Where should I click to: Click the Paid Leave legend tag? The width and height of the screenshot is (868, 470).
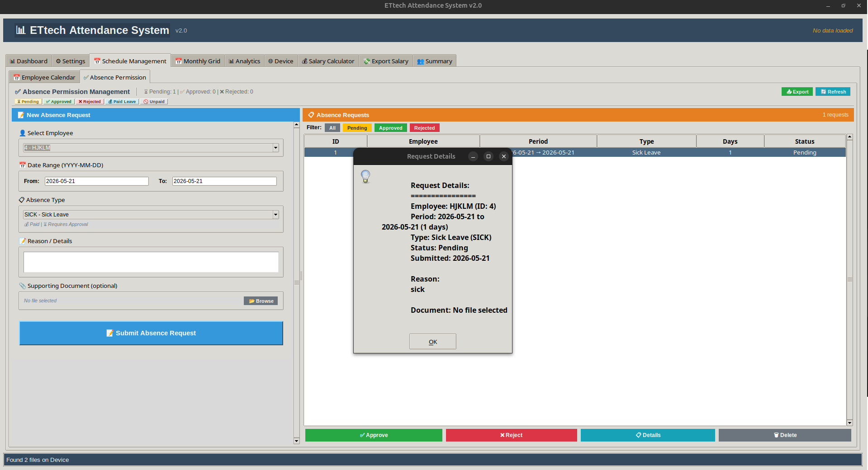point(122,102)
